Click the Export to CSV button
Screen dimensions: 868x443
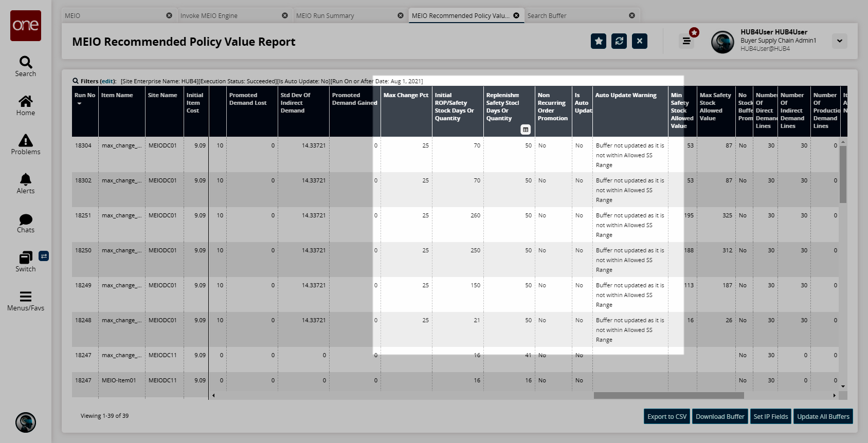[x=667, y=417]
